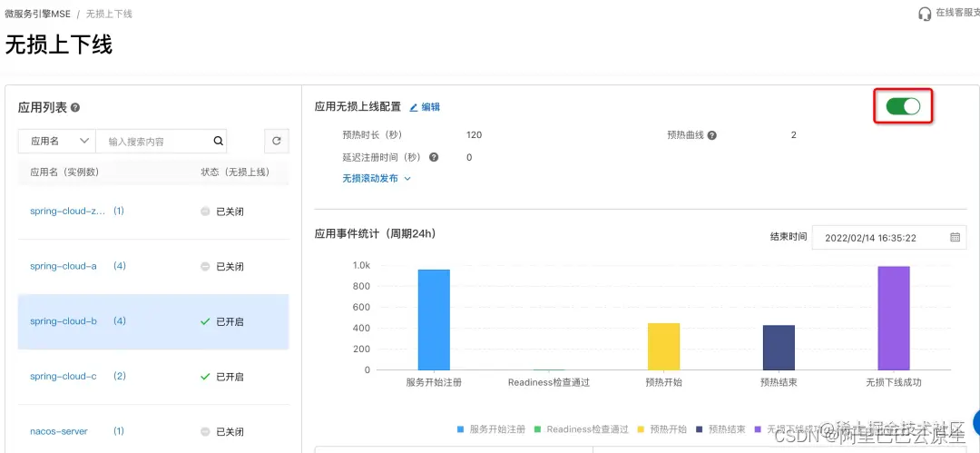Screen dimensions: 980x453
Task: Open the nacos-server application
Action: click(59, 431)
